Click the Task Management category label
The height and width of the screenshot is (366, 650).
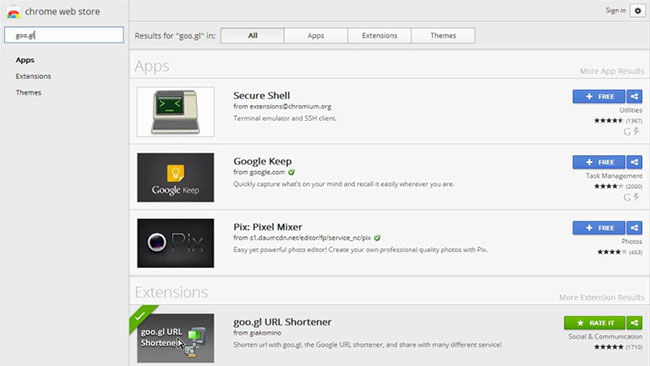click(614, 176)
